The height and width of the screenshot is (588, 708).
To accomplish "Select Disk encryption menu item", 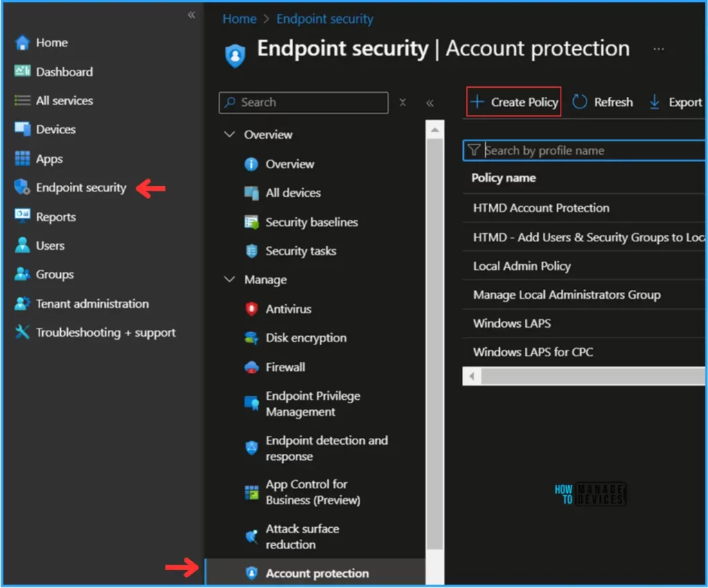I will (306, 338).
